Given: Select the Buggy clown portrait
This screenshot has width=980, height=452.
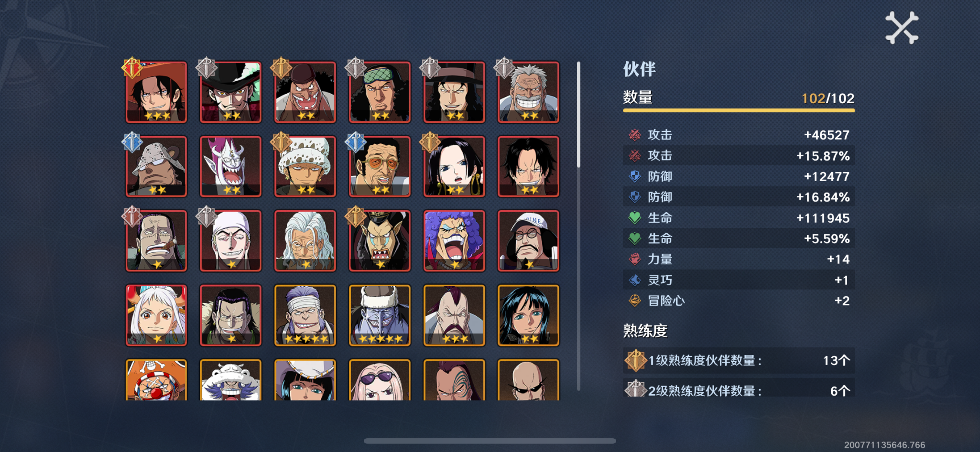Looking at the screenshot, I should [x=156, y=380].
